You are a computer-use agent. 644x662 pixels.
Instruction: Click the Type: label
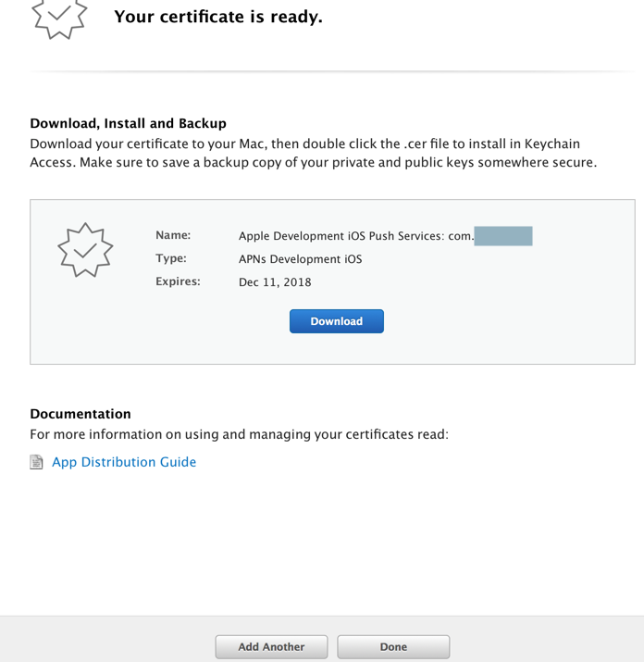pos(171,258)
